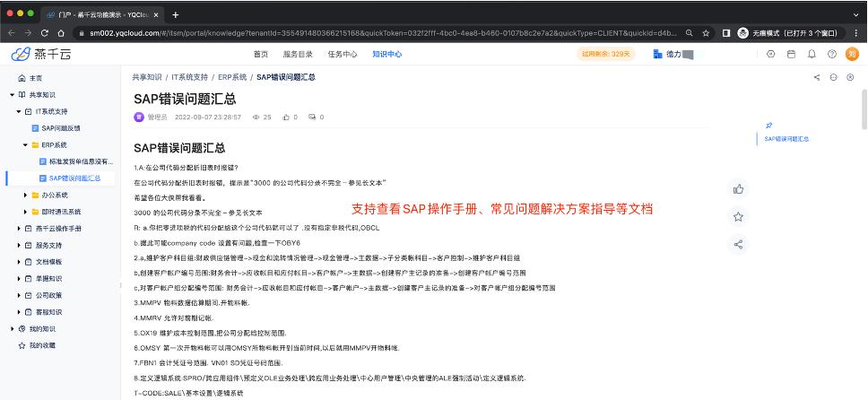868x400 pixels.
Task: Expand the 单据知识 node
Action: pyautogui.click(x=19, y=278)
